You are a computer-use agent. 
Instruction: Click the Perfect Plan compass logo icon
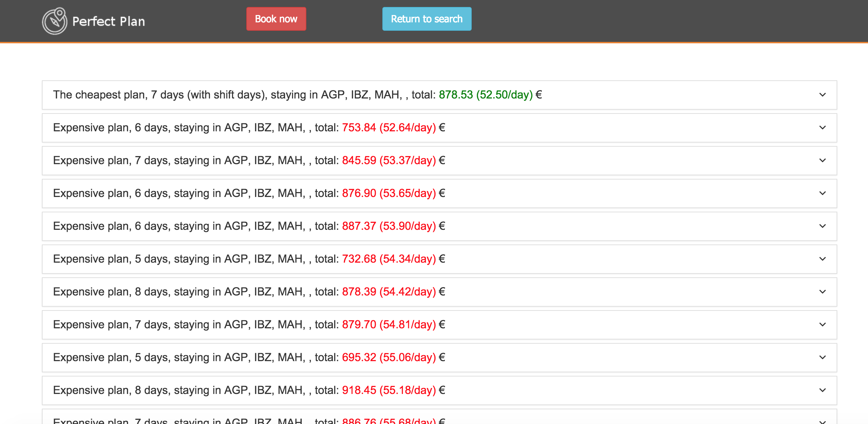pos(54,21)
